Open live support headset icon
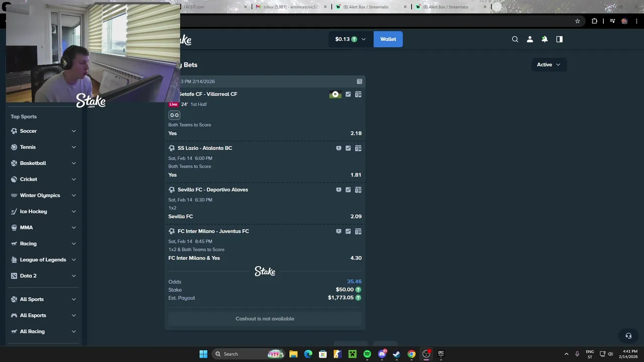Image resolution: width=644 pixels, height=362 pixels. coord(628,336)
